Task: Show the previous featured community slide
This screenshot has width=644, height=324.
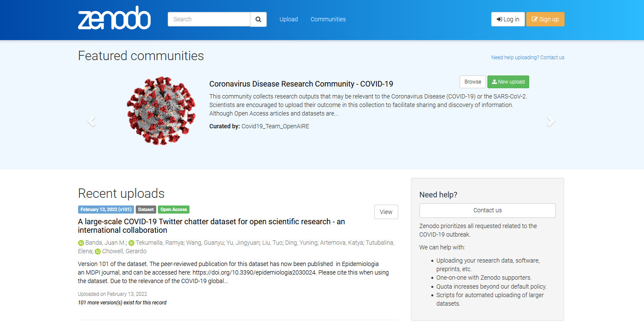Action: 91,121
